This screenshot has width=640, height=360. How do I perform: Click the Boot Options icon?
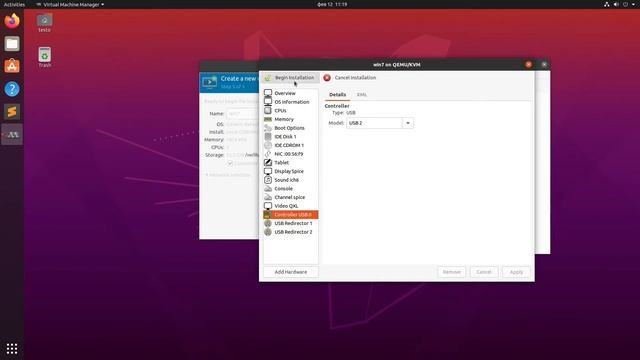coord(268,128)
